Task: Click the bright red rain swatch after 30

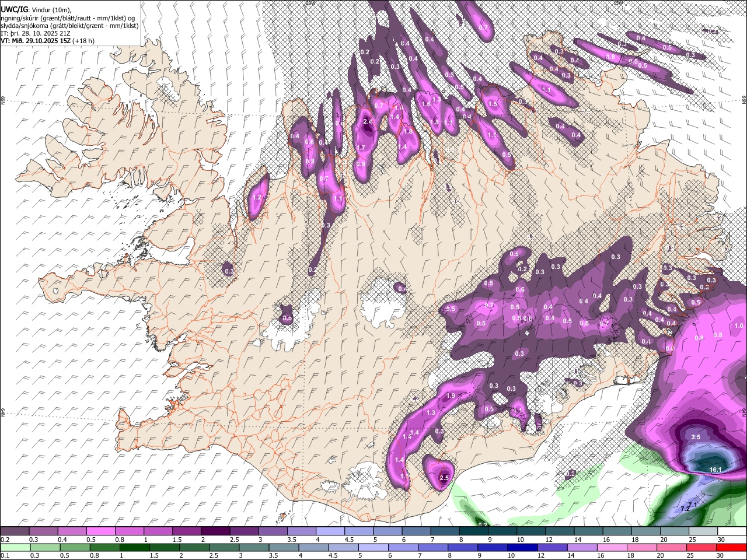Action: tap(732, 547)
